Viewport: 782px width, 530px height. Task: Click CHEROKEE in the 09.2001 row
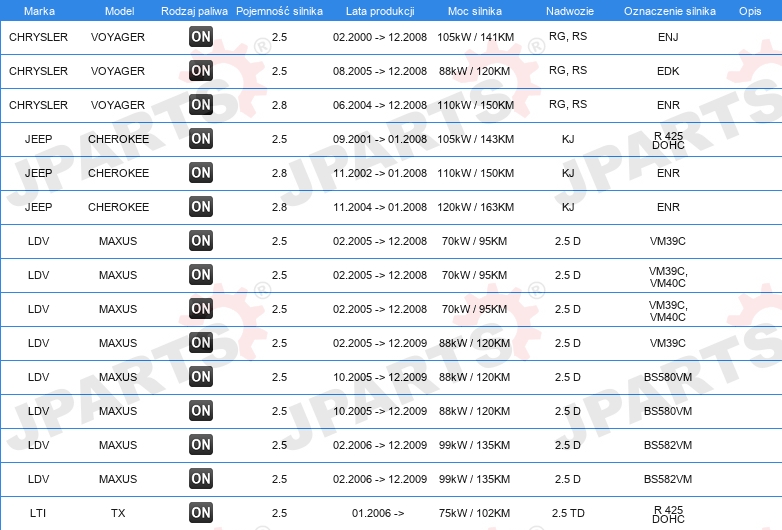coord(118,139)
